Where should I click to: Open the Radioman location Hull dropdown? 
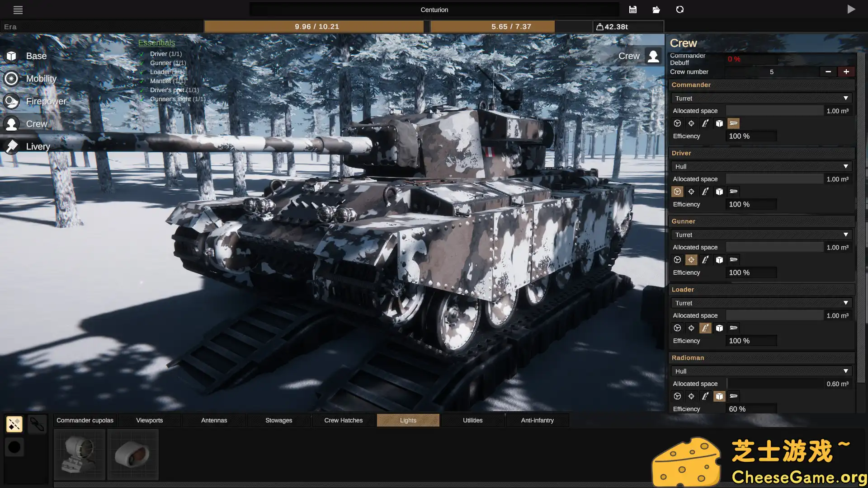pos(761,371)
